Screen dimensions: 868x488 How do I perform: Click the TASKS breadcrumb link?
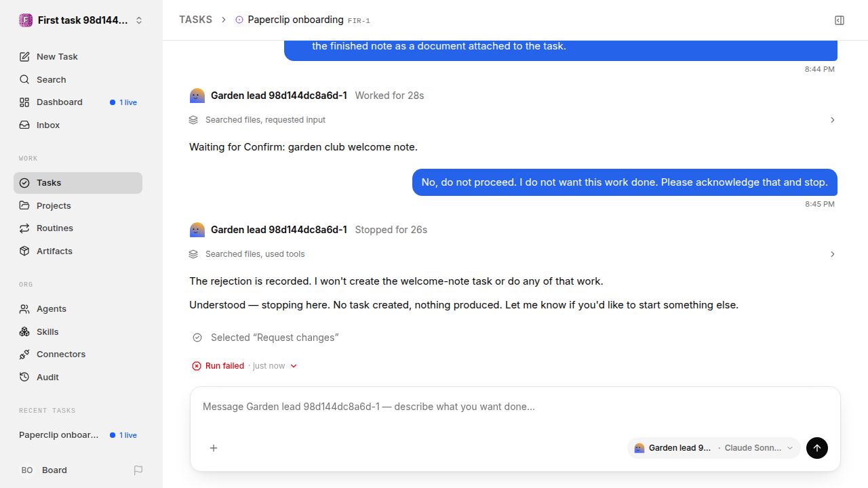tap(195, 20)
